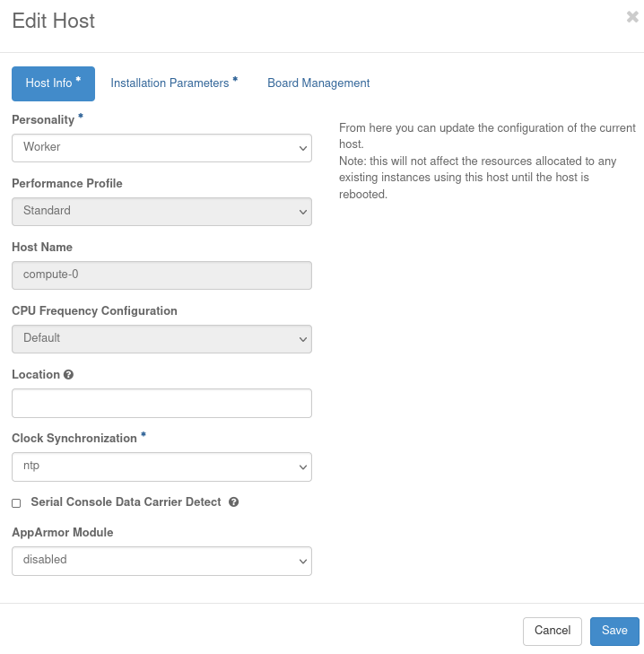
Task: Click the Save button
Action: click(x=614, y=631)
